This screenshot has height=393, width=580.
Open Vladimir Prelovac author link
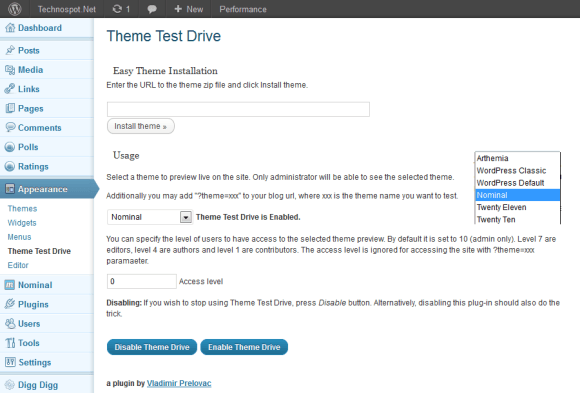179,383
